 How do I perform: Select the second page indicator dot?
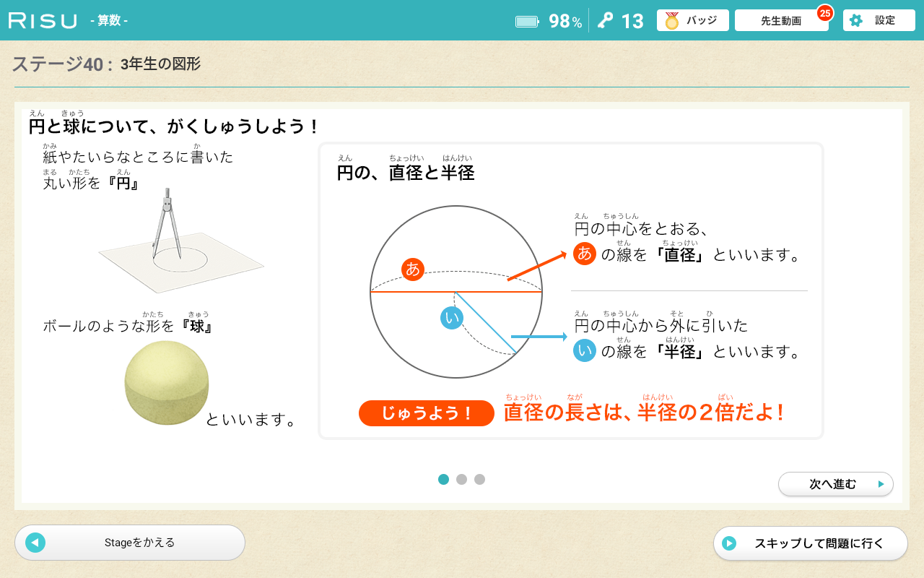[462, 479]
